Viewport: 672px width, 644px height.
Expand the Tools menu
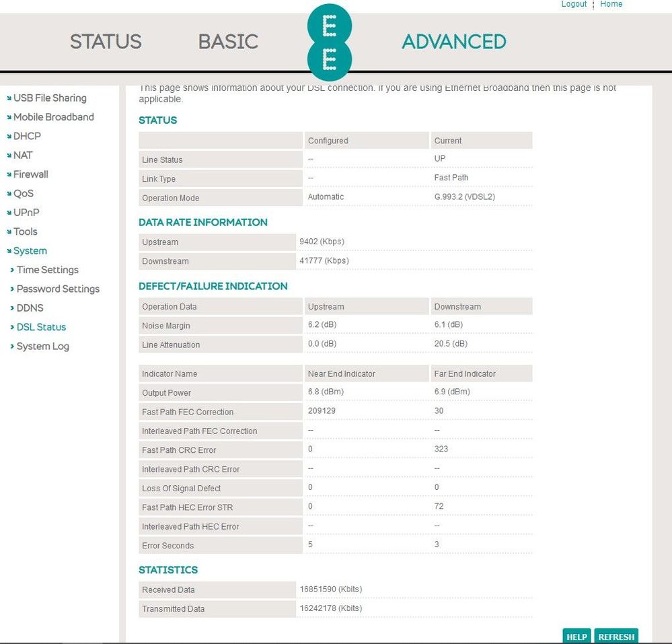tap(26, 231)
